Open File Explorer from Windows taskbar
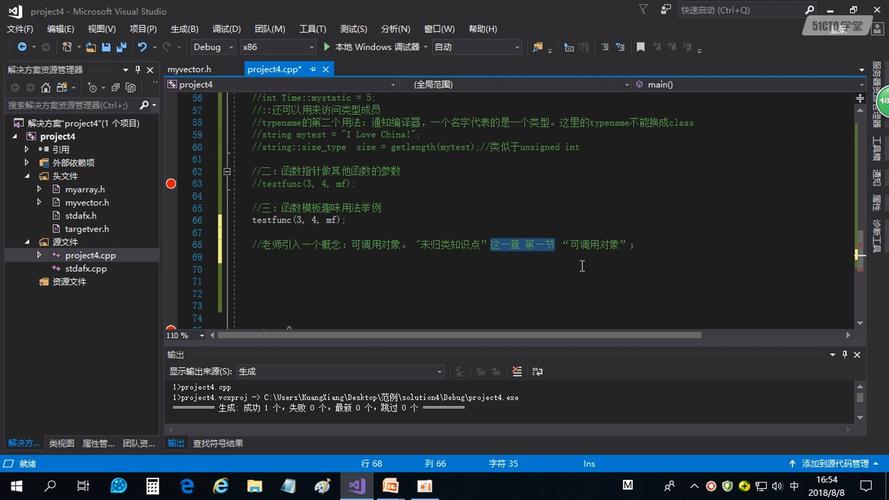 (255, 486)
